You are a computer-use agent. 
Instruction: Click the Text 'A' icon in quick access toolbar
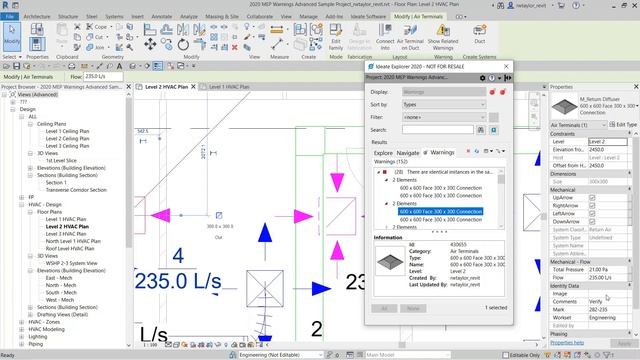click(119, 66)
